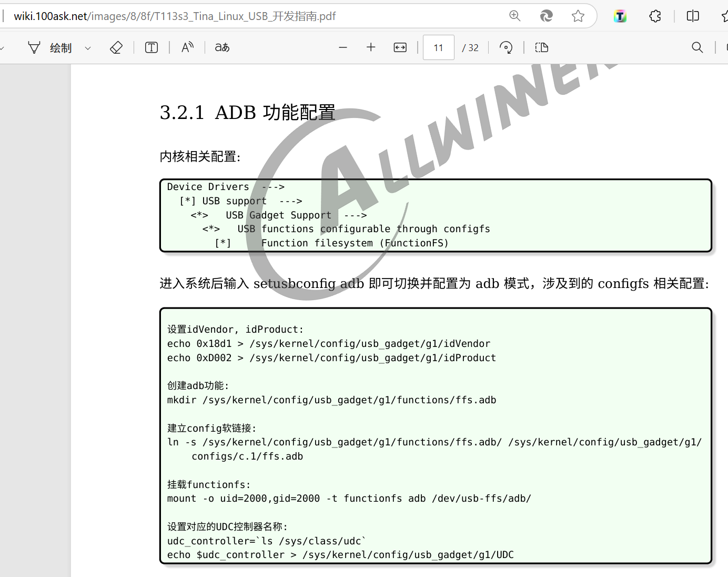Click the 'echo 0x18d1' command line
This screenshot has height=577, width=728.
pyautogui.click(x=329, y=344)
